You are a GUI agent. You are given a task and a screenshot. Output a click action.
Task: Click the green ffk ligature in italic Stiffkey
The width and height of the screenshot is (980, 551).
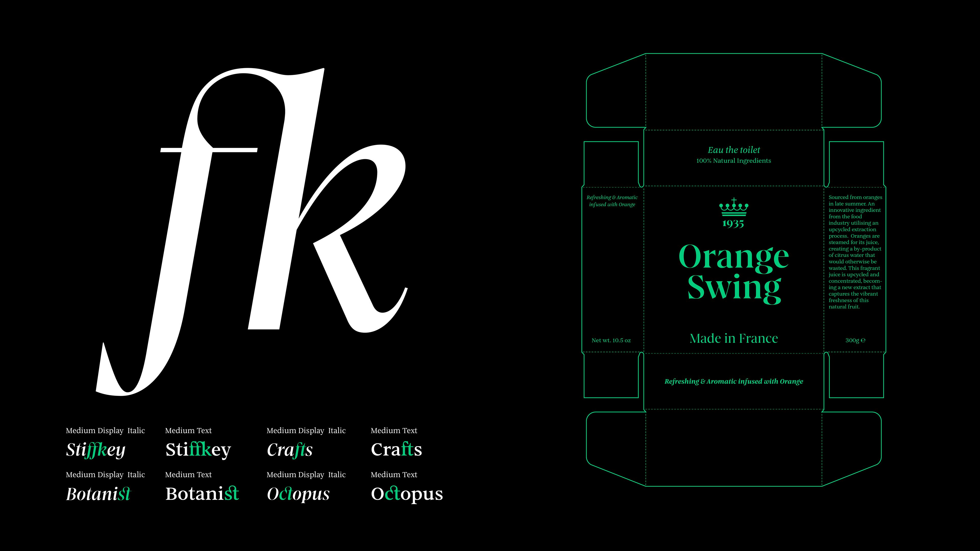coord(96,450)
